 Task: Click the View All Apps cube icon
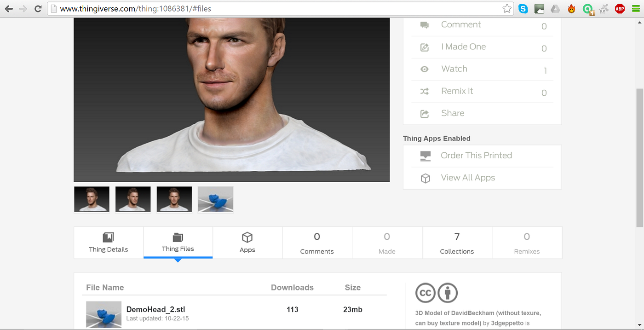pyautogui.click(x=425, y=178)
